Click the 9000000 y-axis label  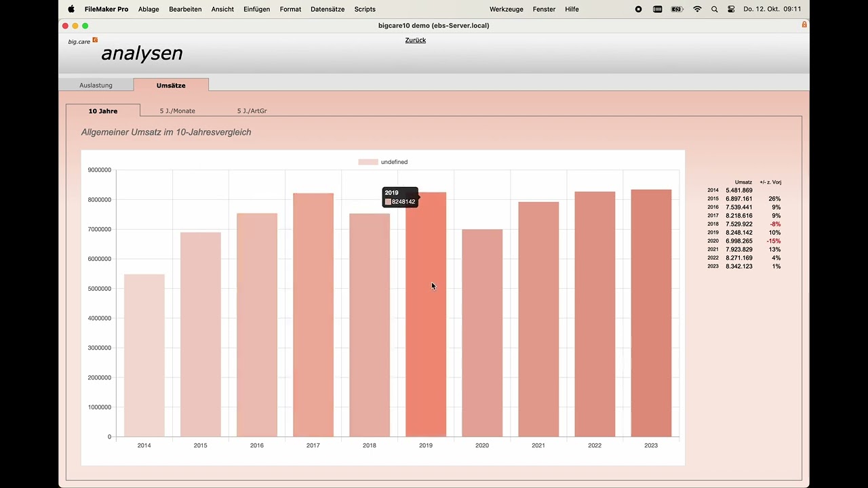coord(100,170)
